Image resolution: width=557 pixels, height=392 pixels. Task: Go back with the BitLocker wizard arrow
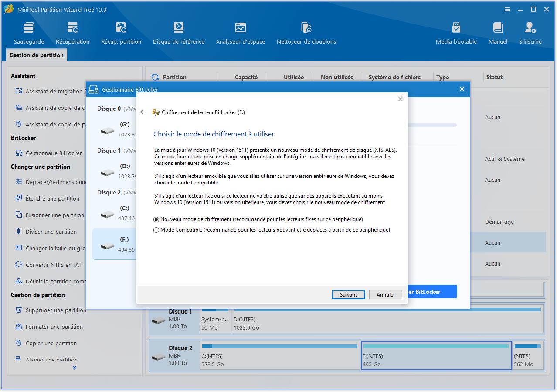[143, 112]
